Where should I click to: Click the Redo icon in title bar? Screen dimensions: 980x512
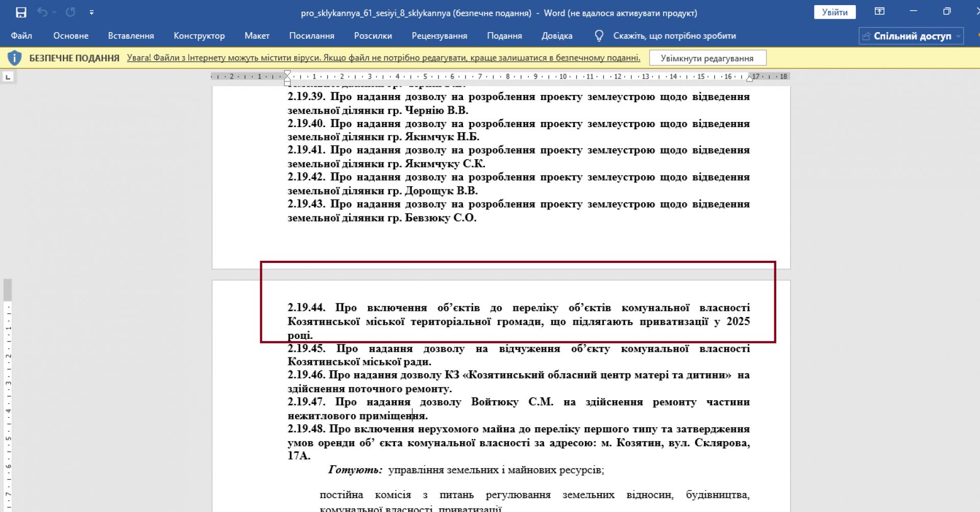pos(70,12)
